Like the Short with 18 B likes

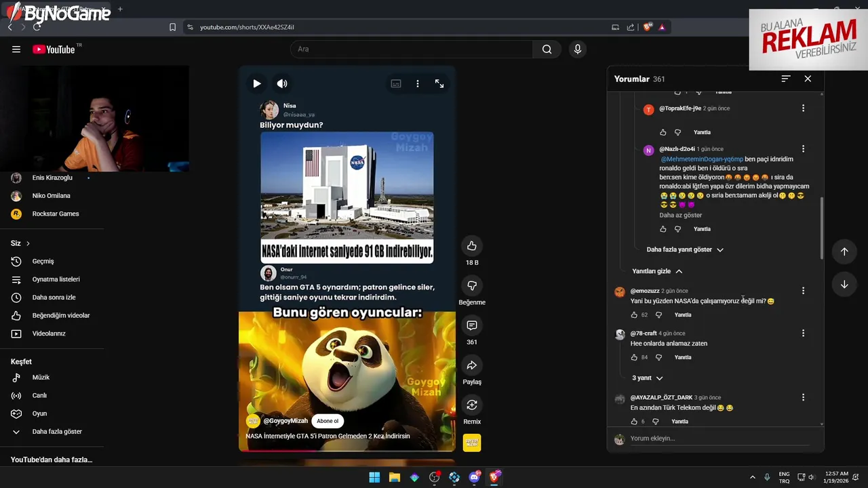(x=472, y=245)
